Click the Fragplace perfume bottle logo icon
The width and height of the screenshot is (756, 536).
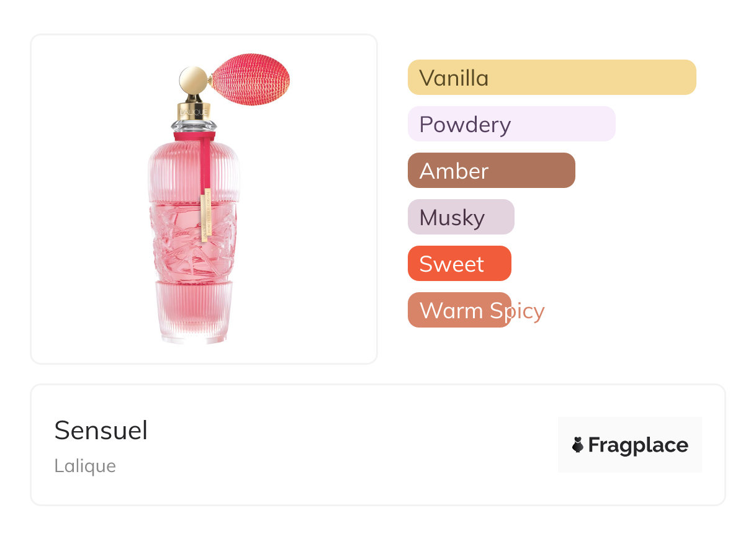coord(578,445)
